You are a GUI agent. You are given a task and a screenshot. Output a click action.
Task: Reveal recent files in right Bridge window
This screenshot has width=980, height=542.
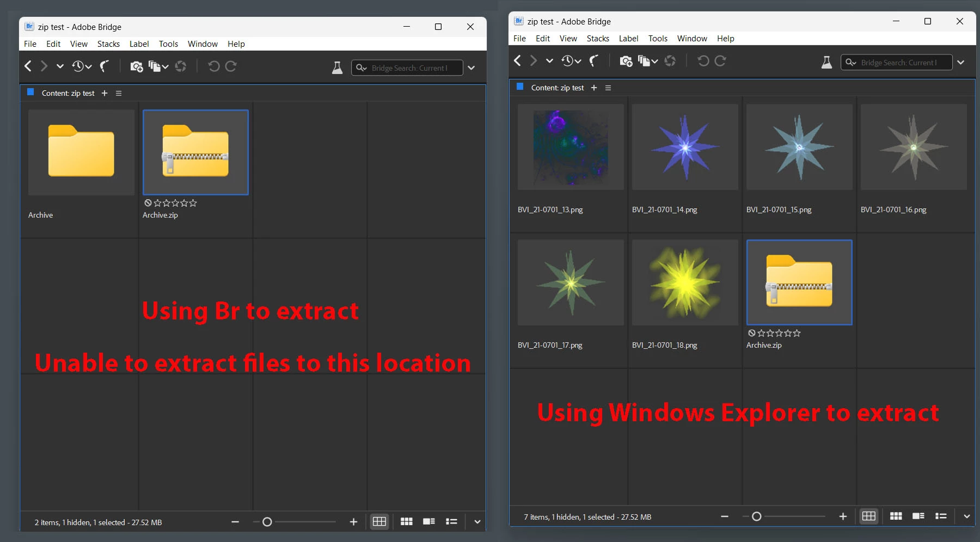click(571, 61)
